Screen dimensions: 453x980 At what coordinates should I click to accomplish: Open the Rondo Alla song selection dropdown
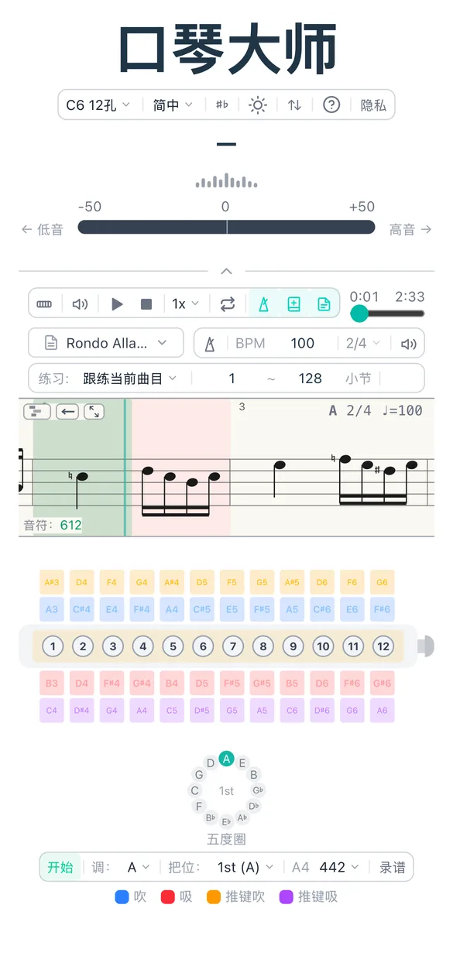105,343
